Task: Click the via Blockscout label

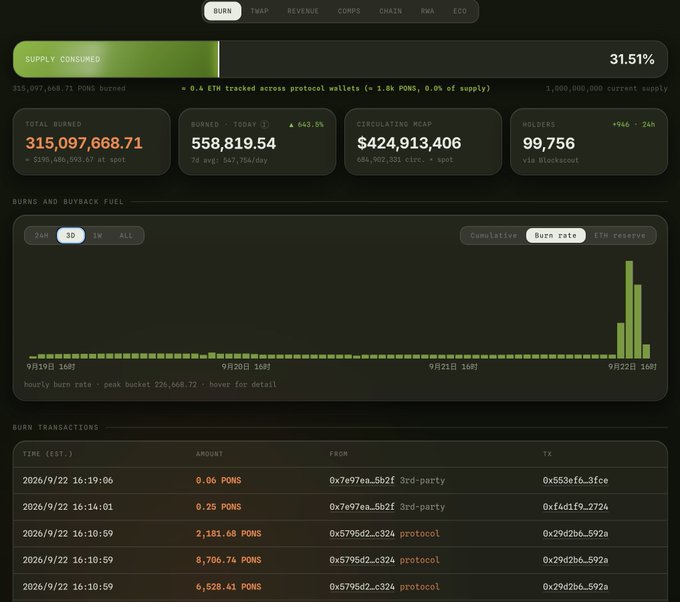Action: click(x=550, y=160)
